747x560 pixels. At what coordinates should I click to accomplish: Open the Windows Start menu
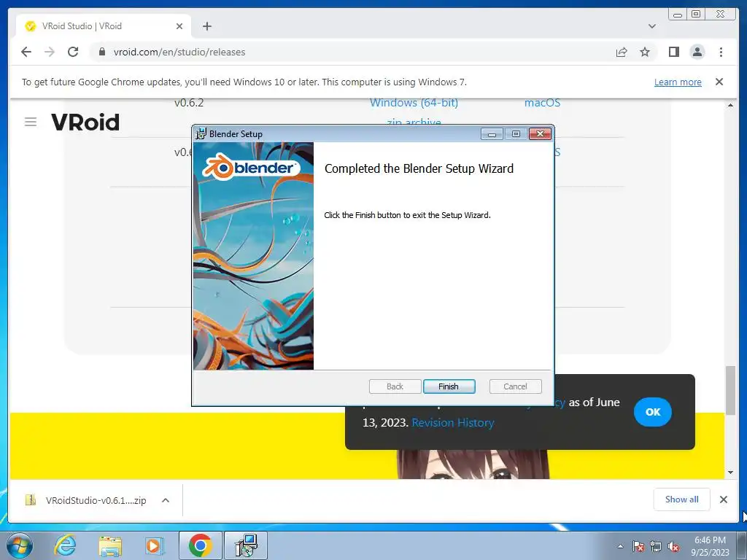(x=20, y=545)
